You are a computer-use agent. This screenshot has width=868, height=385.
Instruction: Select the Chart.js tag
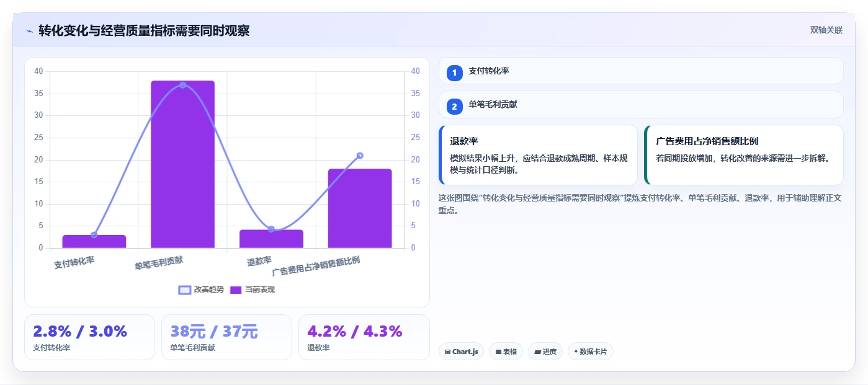click(x=461, y=352)
